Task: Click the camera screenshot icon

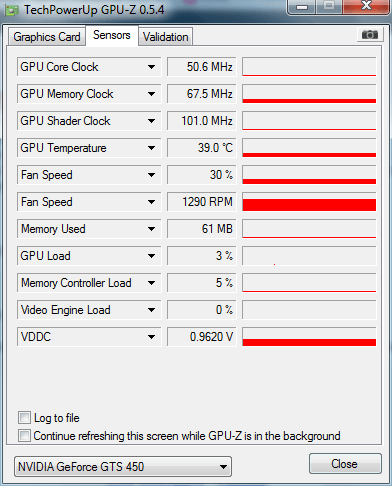Action: point(370,34)
